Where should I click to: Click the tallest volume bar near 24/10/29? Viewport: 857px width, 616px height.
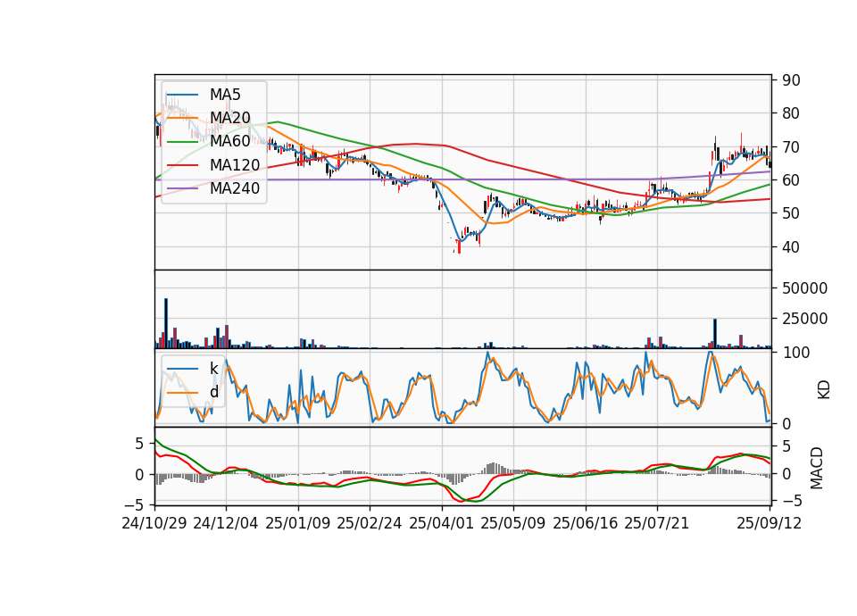tap(166, 323)
